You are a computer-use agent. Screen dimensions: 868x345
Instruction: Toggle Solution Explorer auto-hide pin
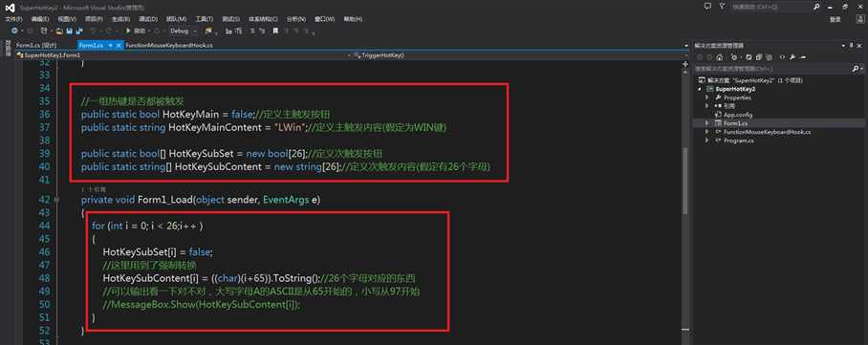[851, 46]
